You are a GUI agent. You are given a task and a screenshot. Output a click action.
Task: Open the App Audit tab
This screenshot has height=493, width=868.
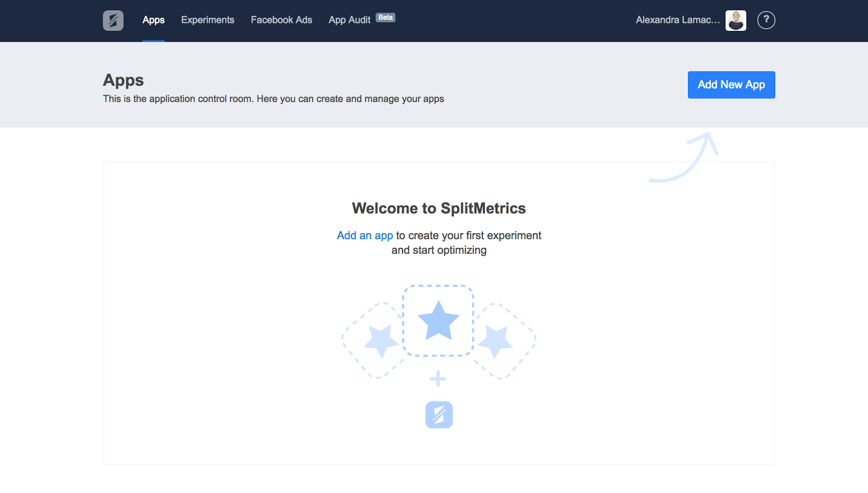(x=349, y=20)
